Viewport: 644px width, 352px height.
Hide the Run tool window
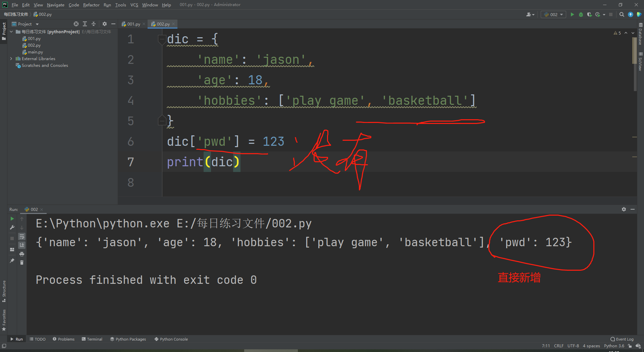pos(633,209)
